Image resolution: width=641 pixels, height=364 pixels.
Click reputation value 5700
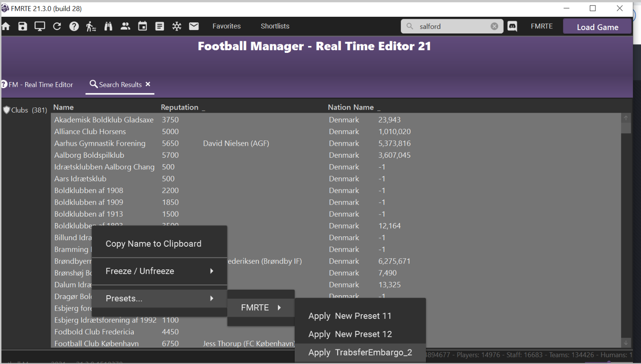coord(170,155)
